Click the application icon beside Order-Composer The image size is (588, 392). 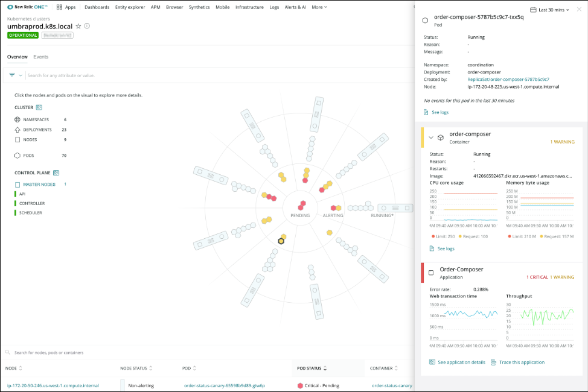(x=431, y=273)
